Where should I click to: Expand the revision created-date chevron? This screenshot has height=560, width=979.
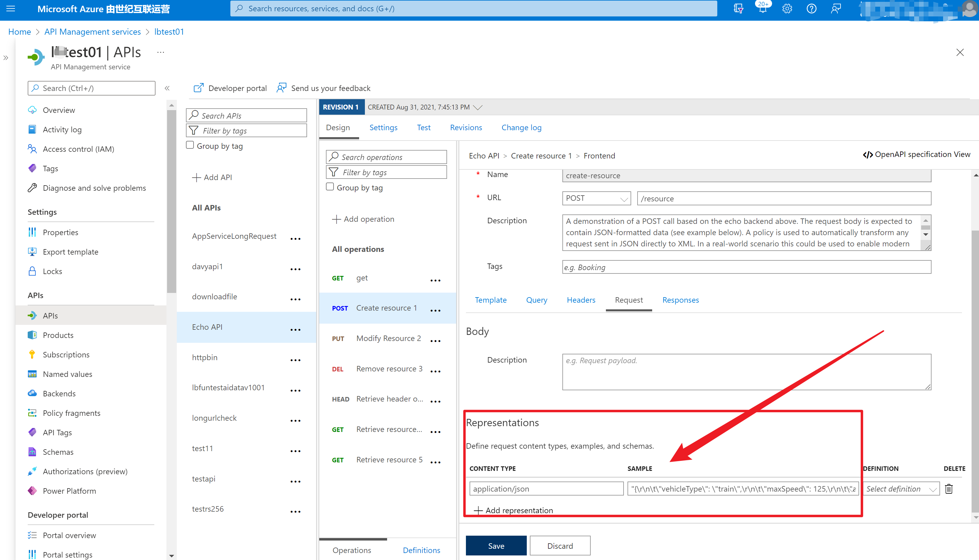pos(478,107)
